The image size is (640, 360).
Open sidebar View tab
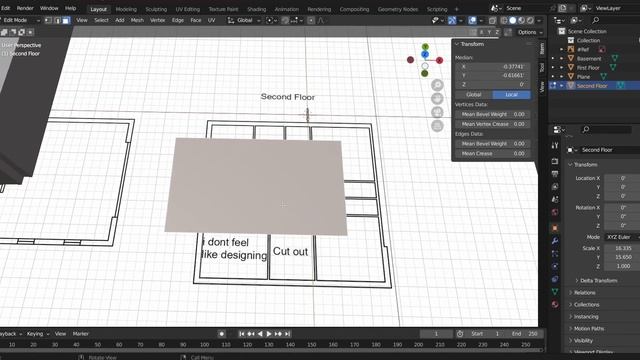(542, 87)
